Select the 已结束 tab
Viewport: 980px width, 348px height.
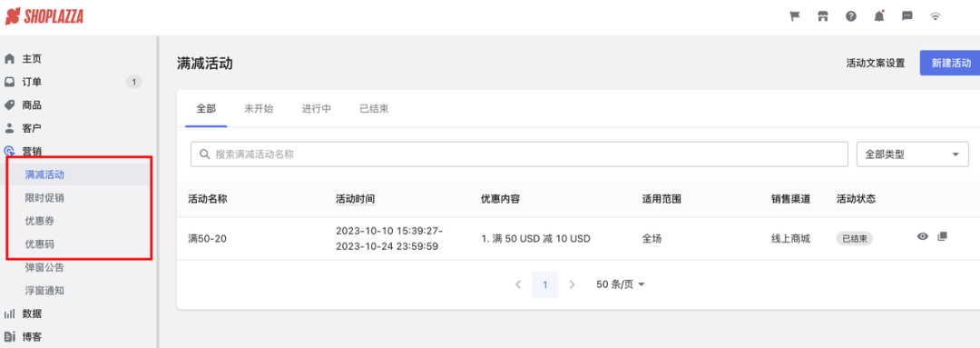[x=374, y=108]
